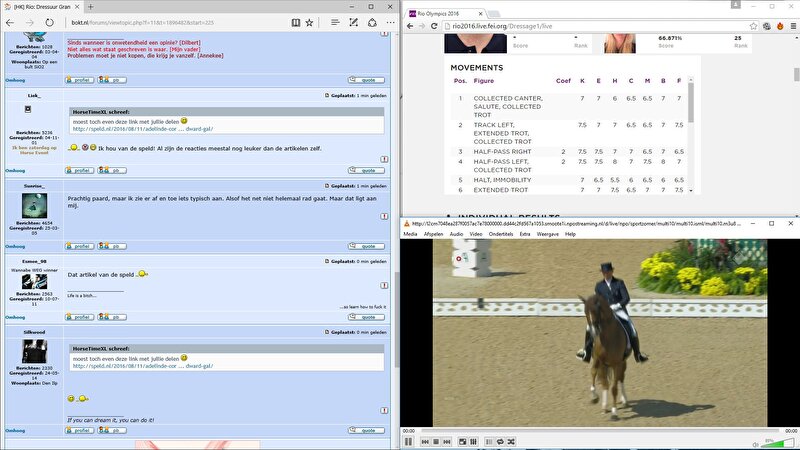Open speld.nl link in Silkwood quote
This screenshot has width=800, height=450.
click(x=143, y=366)
